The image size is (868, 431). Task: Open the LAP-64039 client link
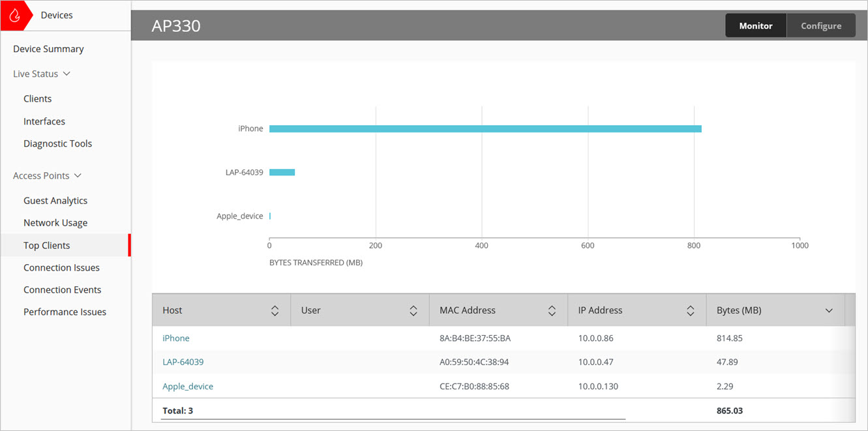[183, 361]
